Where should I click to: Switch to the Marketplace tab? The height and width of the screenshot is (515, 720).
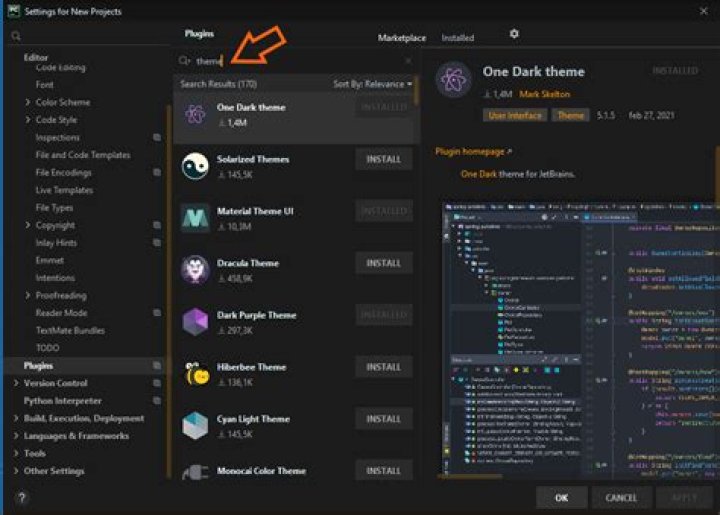tap(402, 38)
